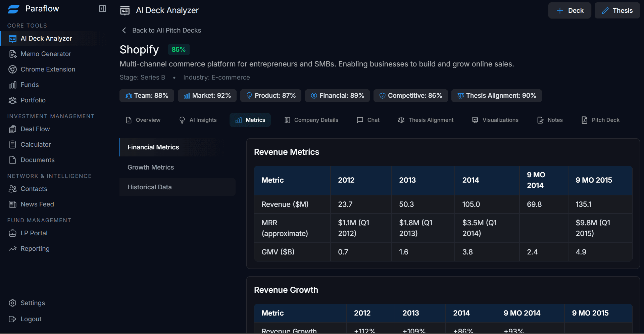Open the Documents section
This screenshot has width=644, height=334.
click(x=38, y=160)
